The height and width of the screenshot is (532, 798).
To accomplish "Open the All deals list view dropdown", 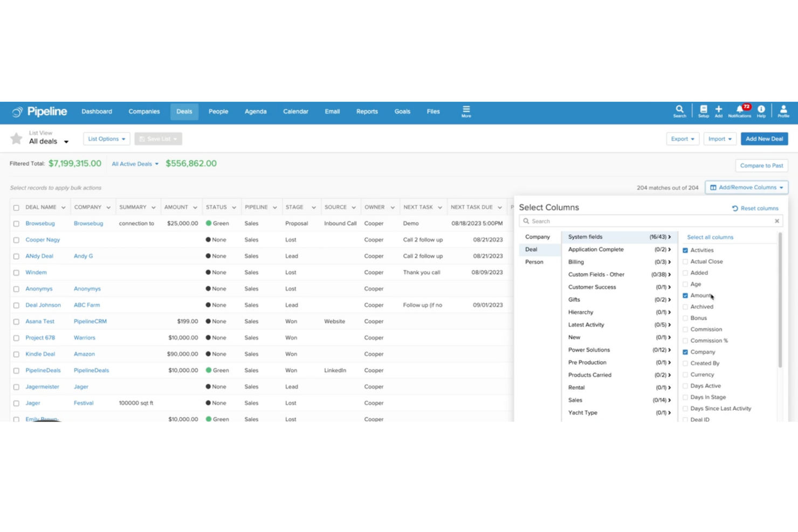I will tap(49, 141).
